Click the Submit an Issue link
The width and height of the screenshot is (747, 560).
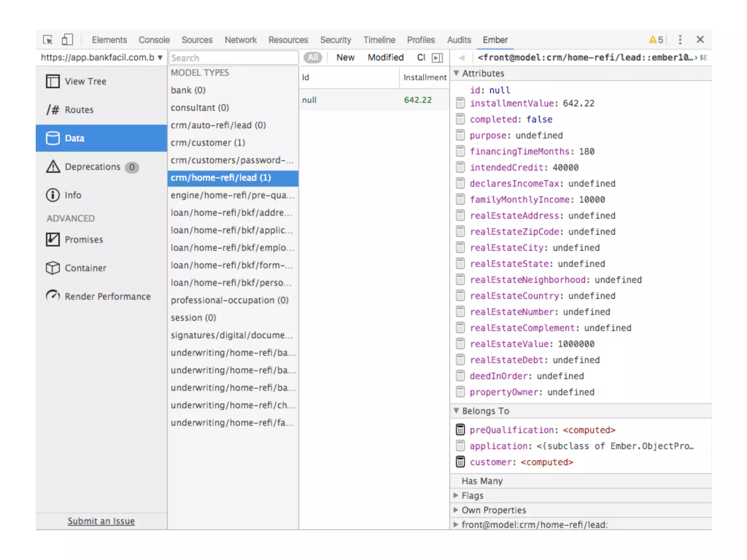pyautogui.click(x=101, y=521)
